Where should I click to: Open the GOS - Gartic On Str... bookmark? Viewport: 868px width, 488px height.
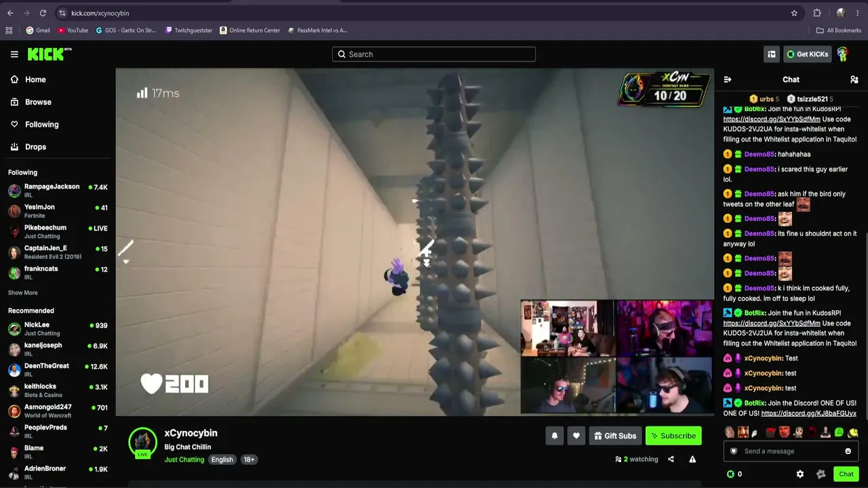[125, 30]
